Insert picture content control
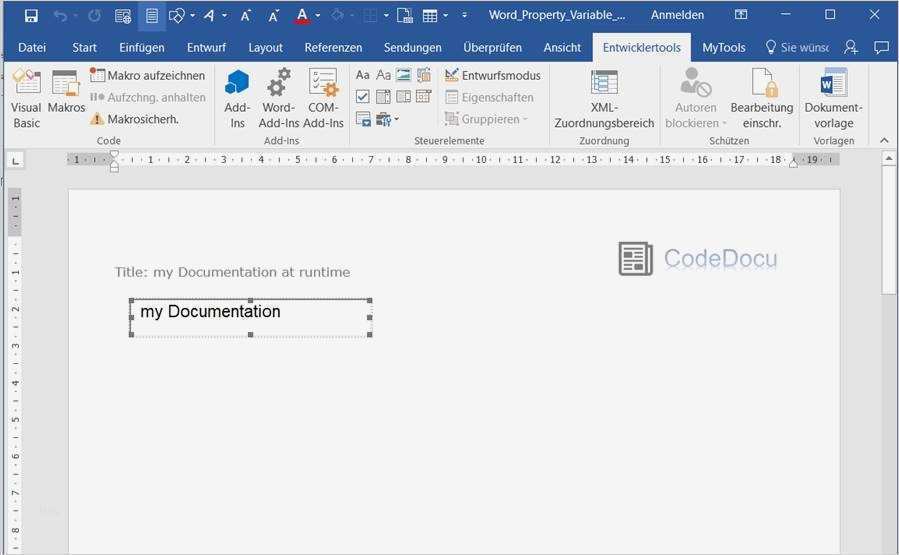This screenshot has width=899, height=555. [404, 75]
